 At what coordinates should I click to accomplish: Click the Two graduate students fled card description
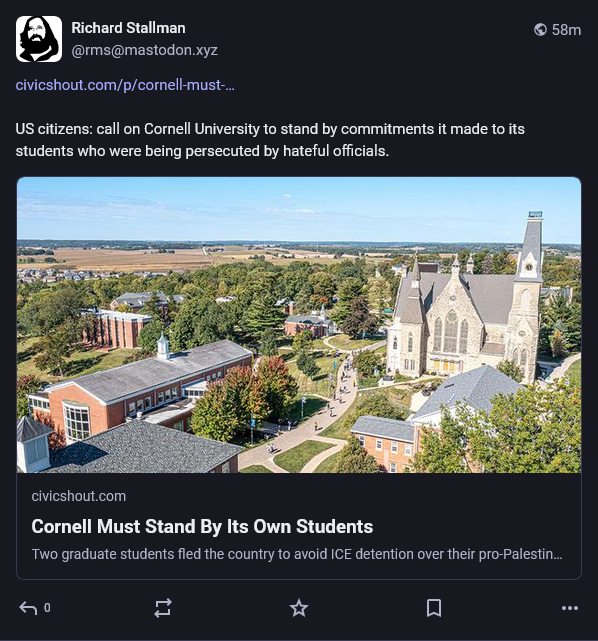pyautogui.click(x=297, y=554)
